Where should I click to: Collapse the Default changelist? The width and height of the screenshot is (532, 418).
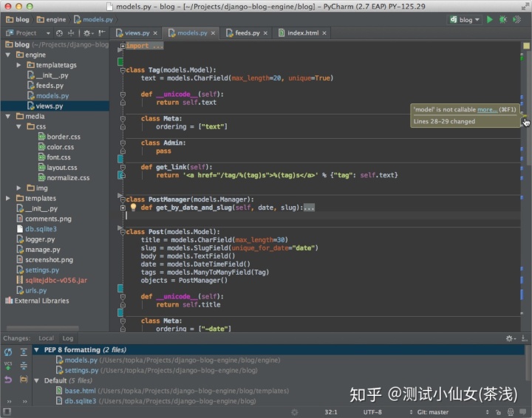click(37, 381)
